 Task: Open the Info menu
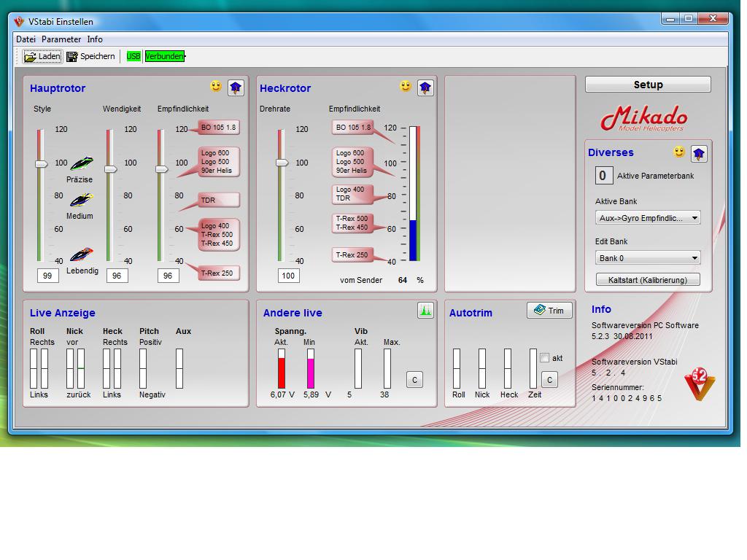(x=95, y=39)
